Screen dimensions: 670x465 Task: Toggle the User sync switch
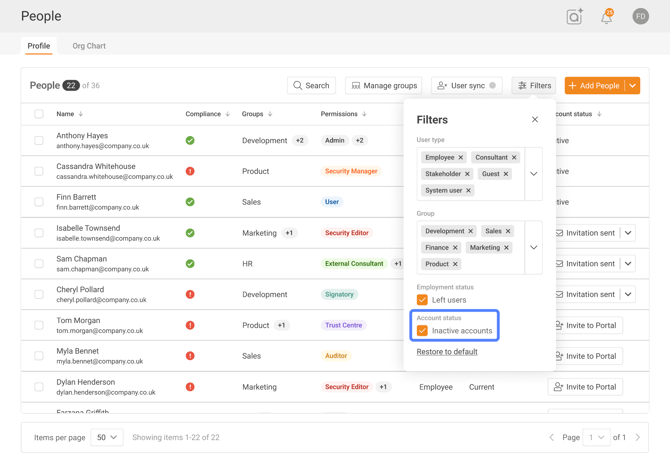pyautogui.click(x=491, y=86)
